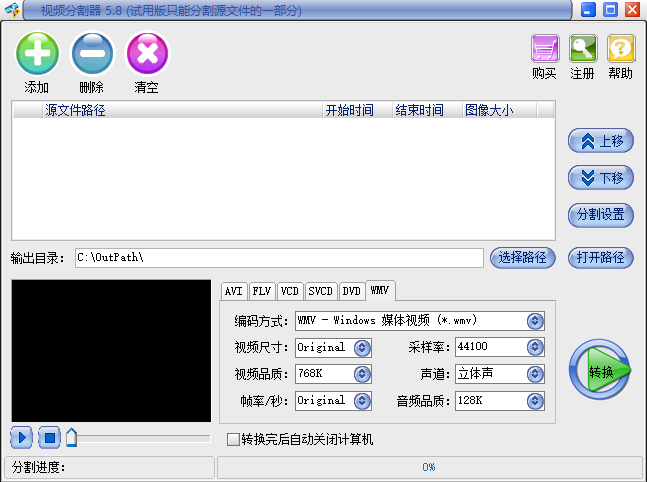This screenshot has height=482, width=647.
Task: Expand the 编码方式 encoding dropdown
Action: click(535, 321)
